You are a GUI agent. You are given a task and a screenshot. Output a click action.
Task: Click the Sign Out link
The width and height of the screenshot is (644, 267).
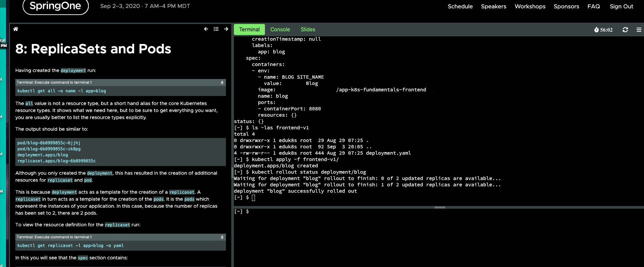click(621, 6)
